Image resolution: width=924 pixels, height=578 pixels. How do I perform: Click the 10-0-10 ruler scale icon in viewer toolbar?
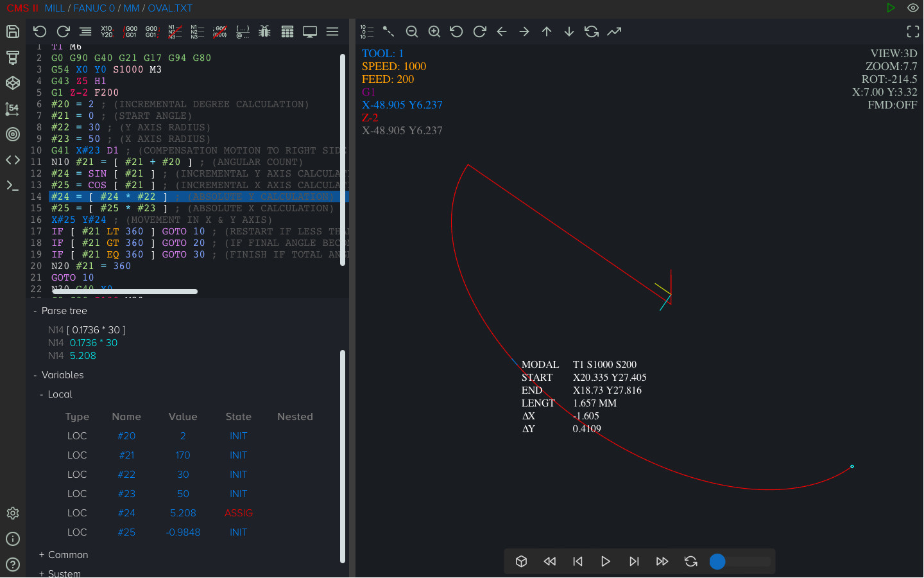[x=366, y=31]
